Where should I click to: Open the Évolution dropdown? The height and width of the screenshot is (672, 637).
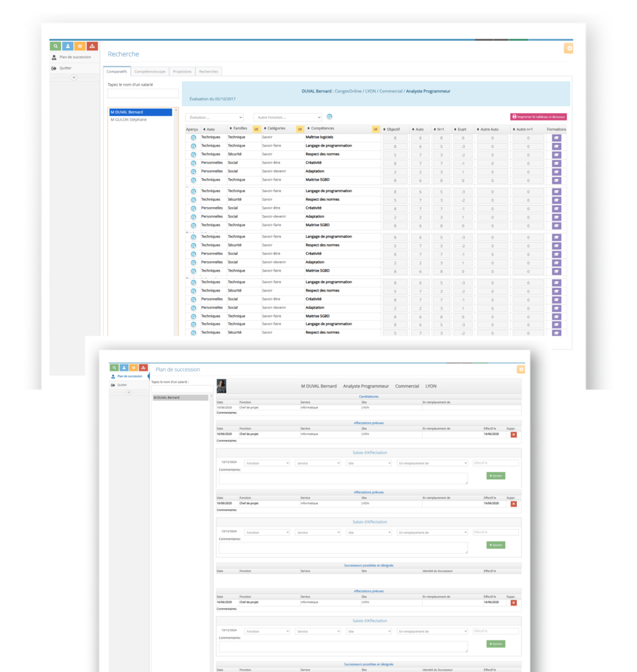click(214, 117)
